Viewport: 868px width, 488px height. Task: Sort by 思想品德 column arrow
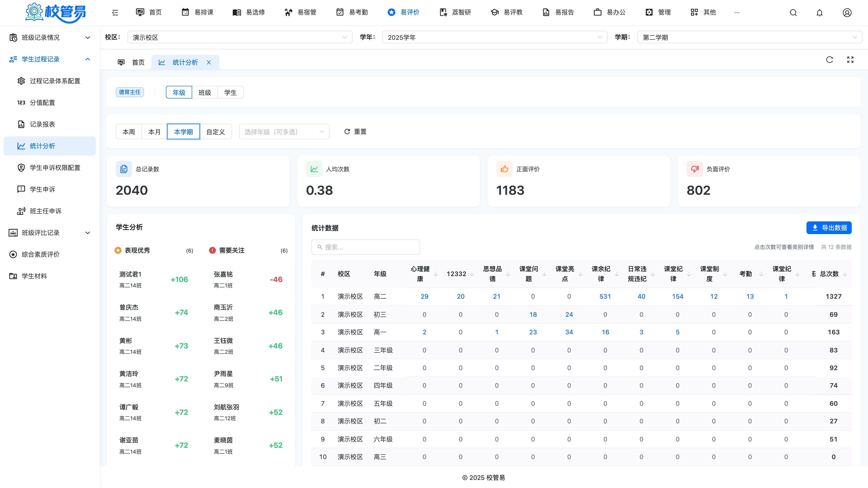(x=508, y=274)
